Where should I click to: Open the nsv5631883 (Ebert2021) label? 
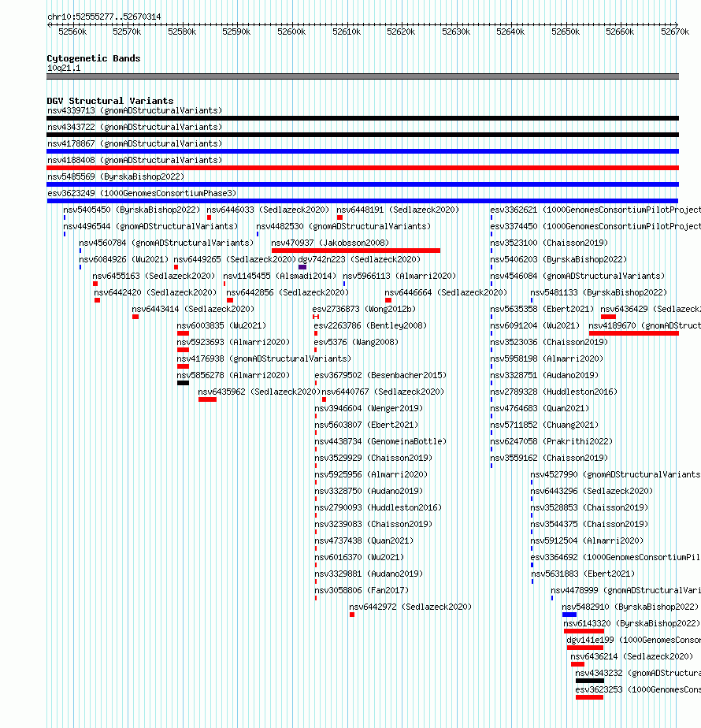(x=583, y=574)
